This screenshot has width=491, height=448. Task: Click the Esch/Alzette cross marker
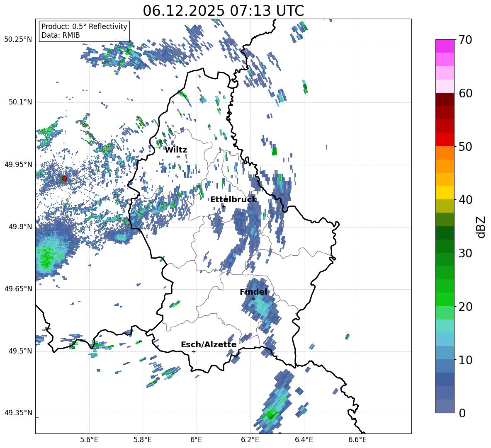(x=194, y=351)
